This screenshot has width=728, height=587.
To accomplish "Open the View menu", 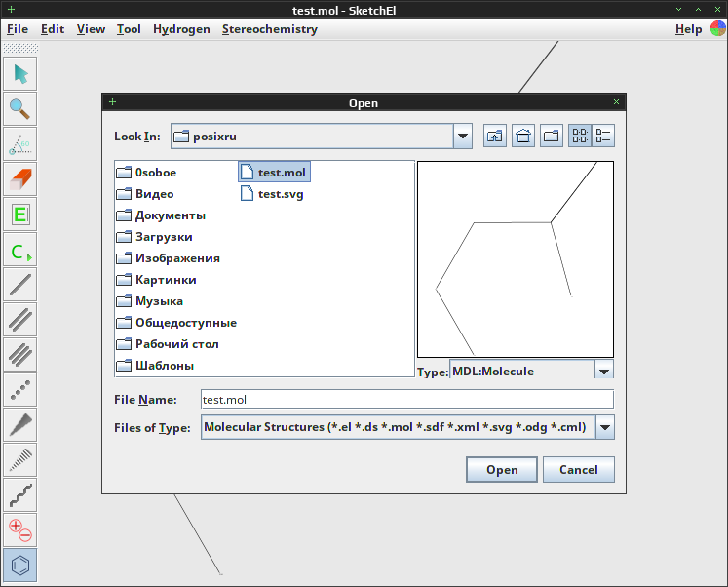I will coord(91,29).
